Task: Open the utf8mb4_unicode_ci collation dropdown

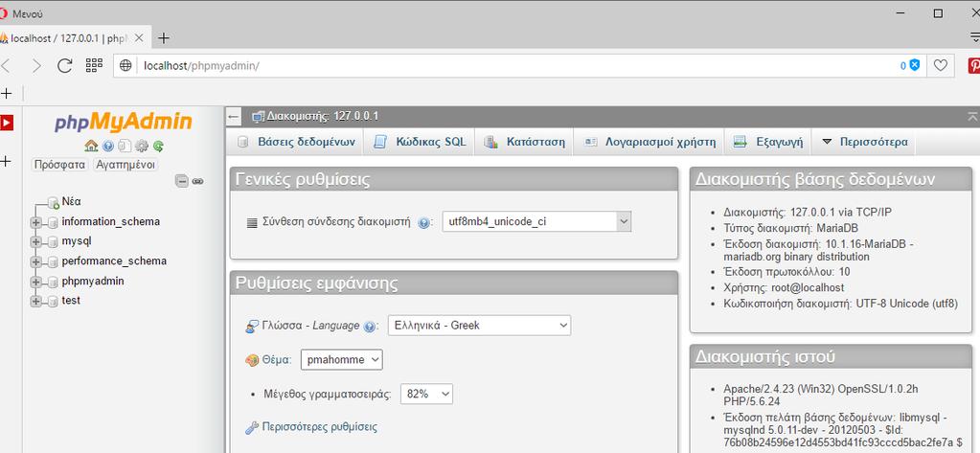Action: (536, 222)
